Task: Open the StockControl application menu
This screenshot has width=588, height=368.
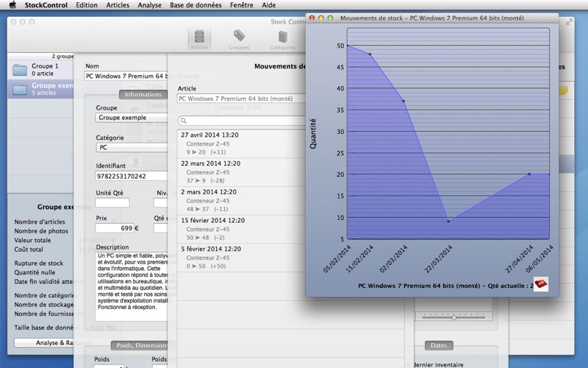Action: coord(46,5)
